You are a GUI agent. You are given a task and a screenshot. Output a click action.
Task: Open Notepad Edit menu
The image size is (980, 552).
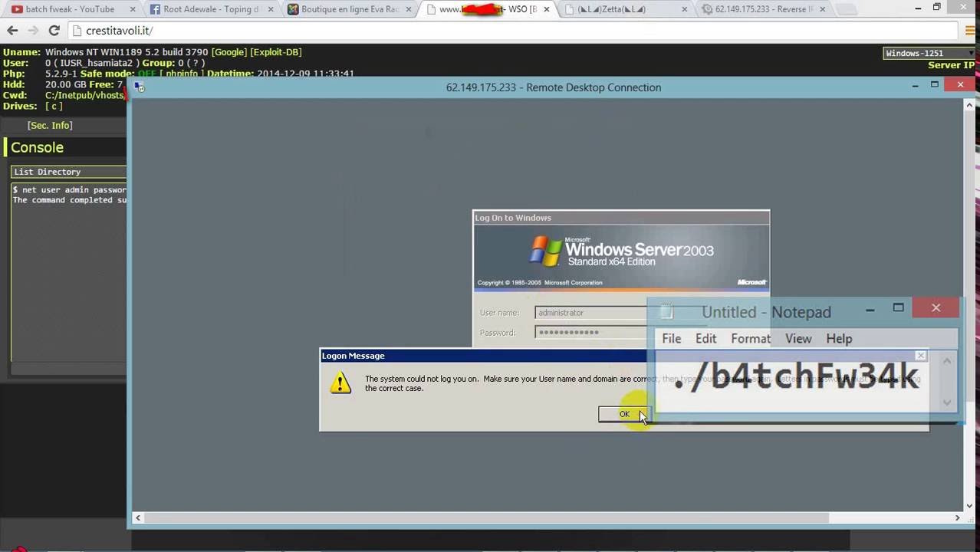click(705, 338)
